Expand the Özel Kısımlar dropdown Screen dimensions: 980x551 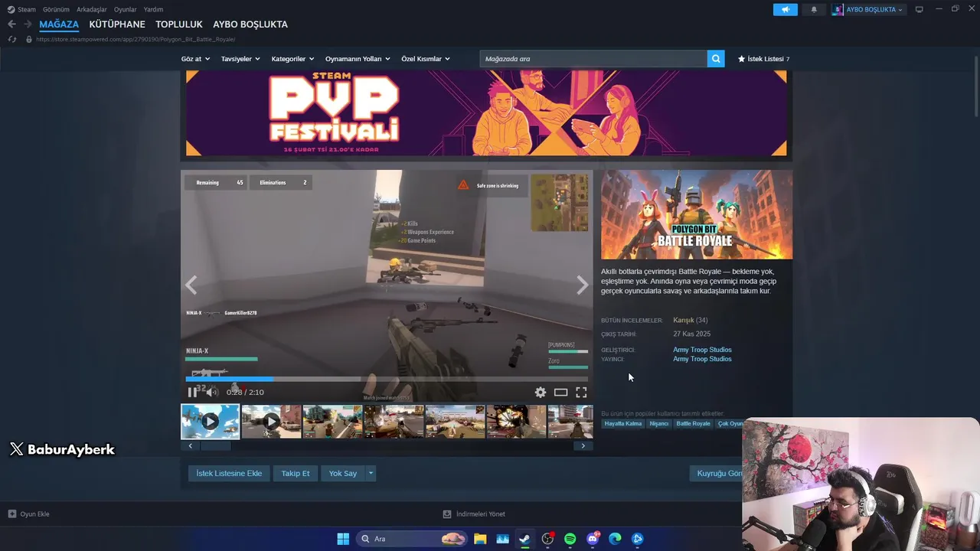tap(426, 59)
